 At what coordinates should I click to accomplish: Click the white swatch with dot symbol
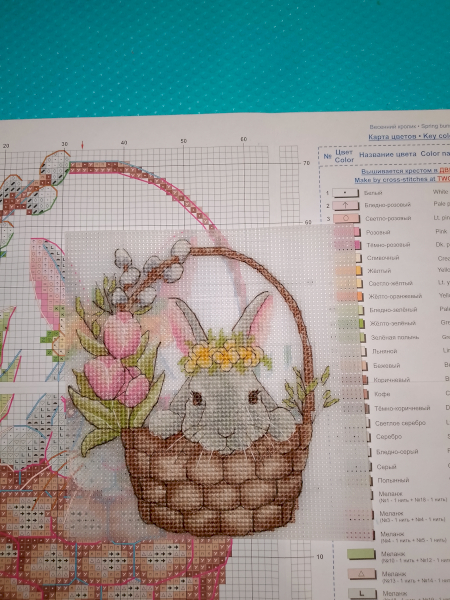(x=346, y=193)
